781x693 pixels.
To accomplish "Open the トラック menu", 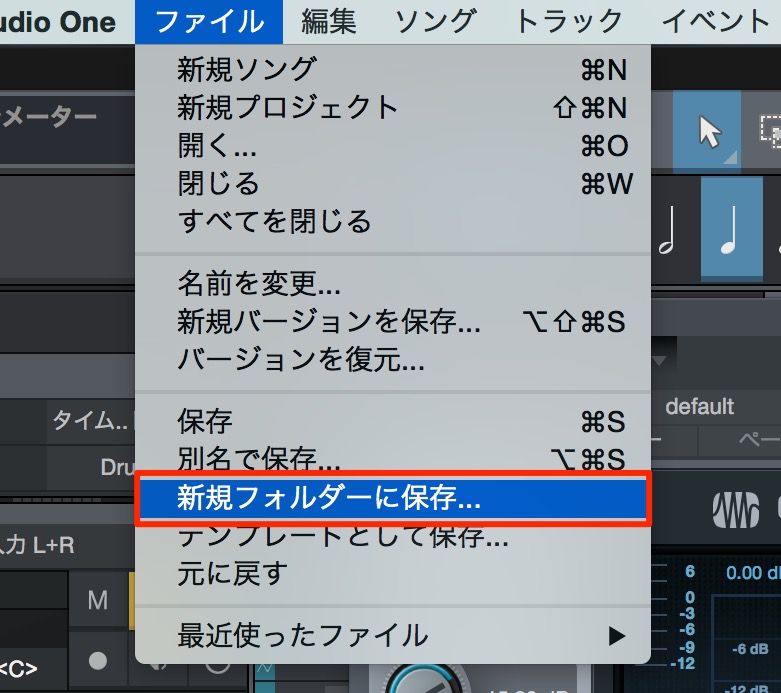I will [568, 22].
